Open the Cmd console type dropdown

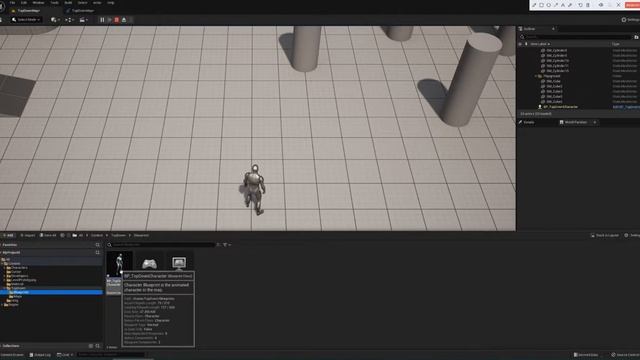point(65,355)
